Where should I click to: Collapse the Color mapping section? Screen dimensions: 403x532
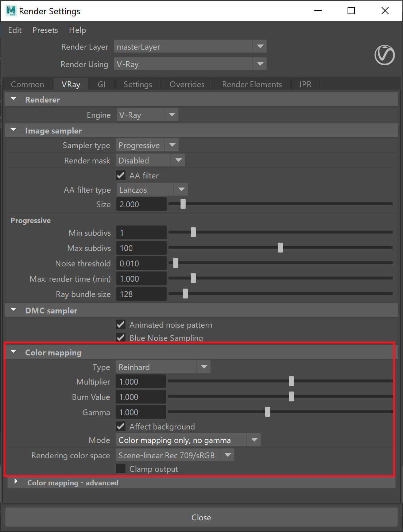pos(14,352)
